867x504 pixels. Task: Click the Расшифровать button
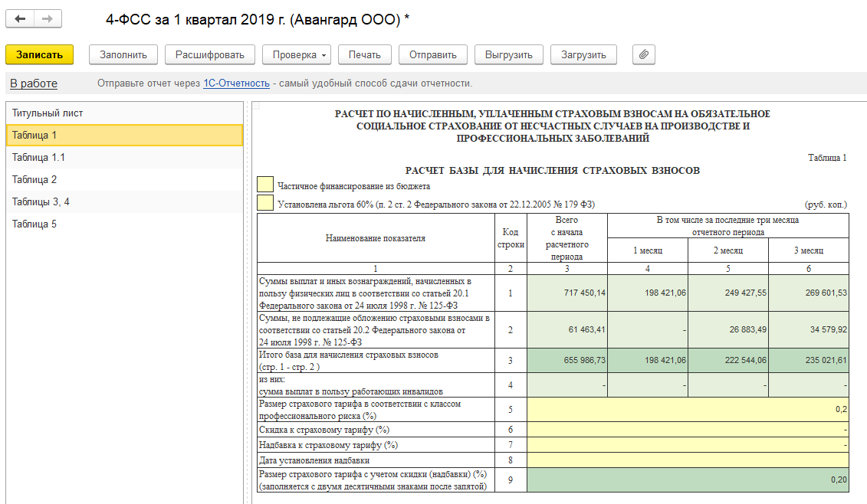coord(209,54)
